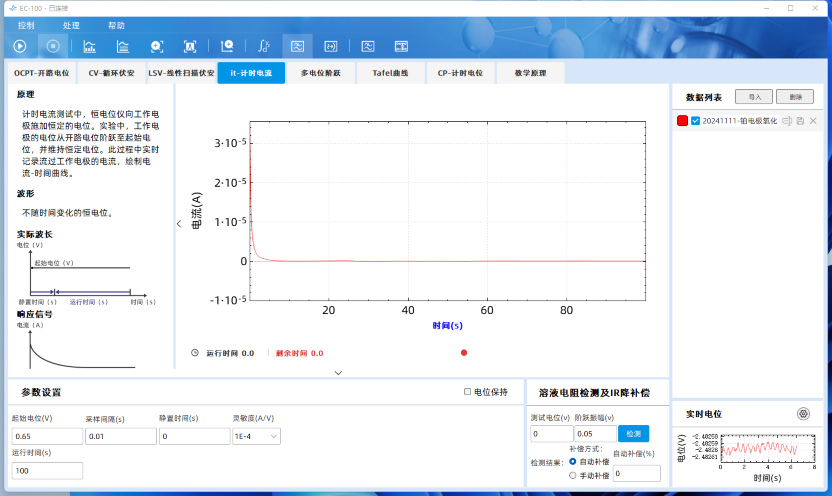Open the 实时电位 settings gear icon
This screenshot has height=496, width=832.
[x=802, y=414]
